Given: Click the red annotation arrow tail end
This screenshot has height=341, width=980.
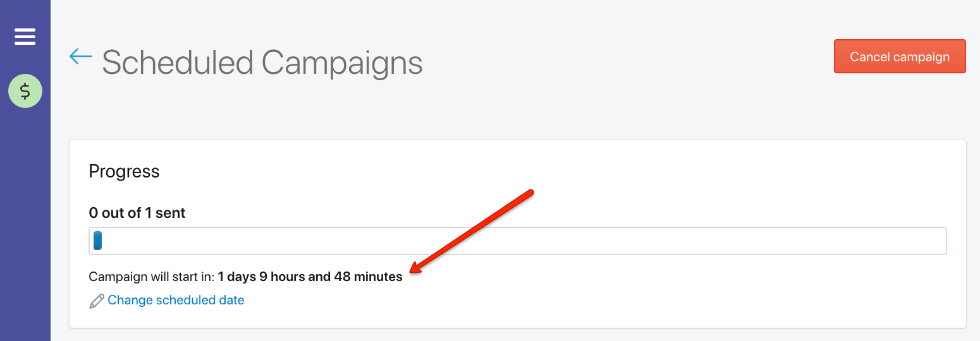Looking at the screenshot, I should [530, 191].
